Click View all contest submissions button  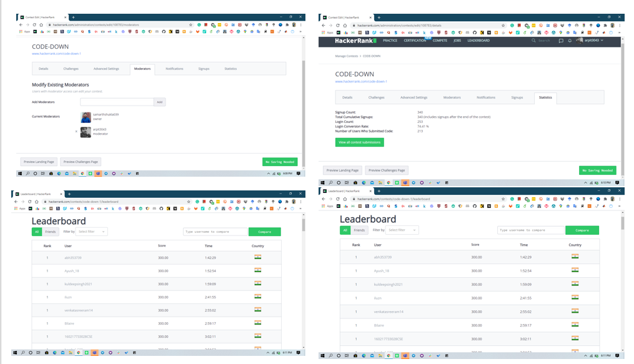[x=359, y=142]
